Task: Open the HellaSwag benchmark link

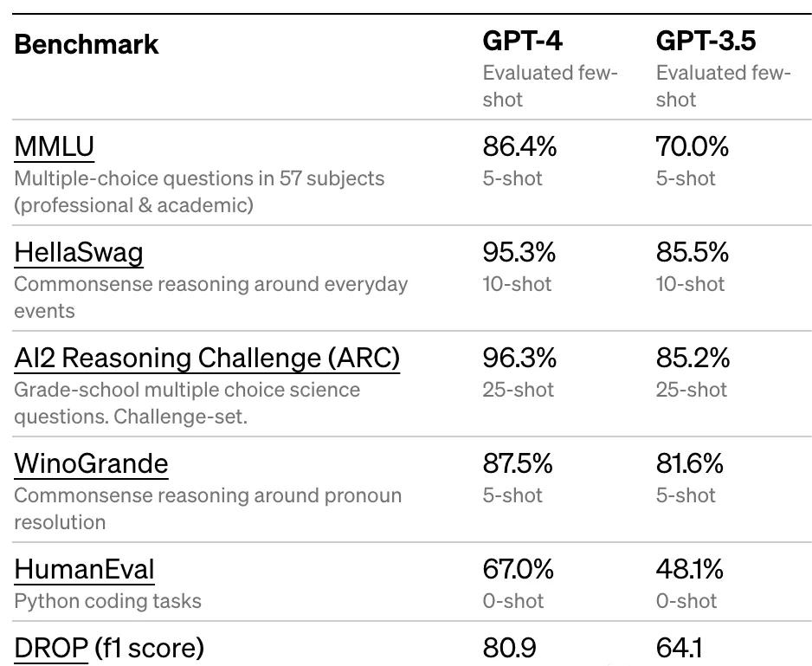Action: pos(79,252)
